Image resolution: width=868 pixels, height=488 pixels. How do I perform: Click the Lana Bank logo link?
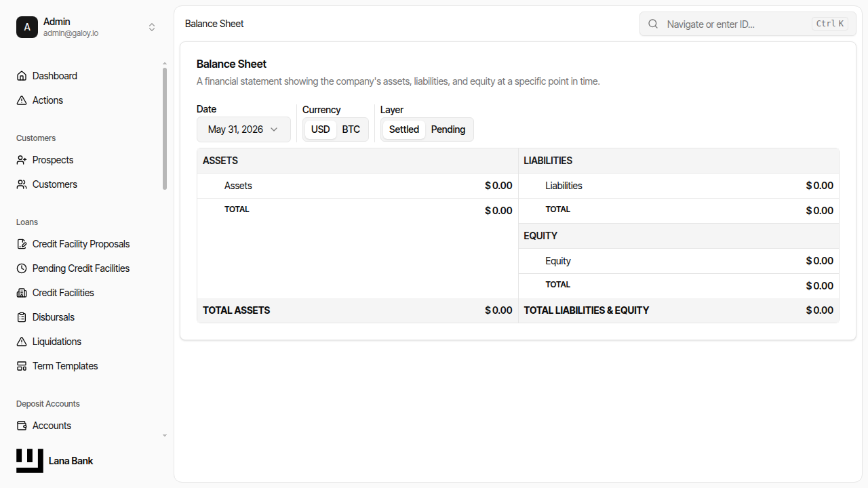55,461
